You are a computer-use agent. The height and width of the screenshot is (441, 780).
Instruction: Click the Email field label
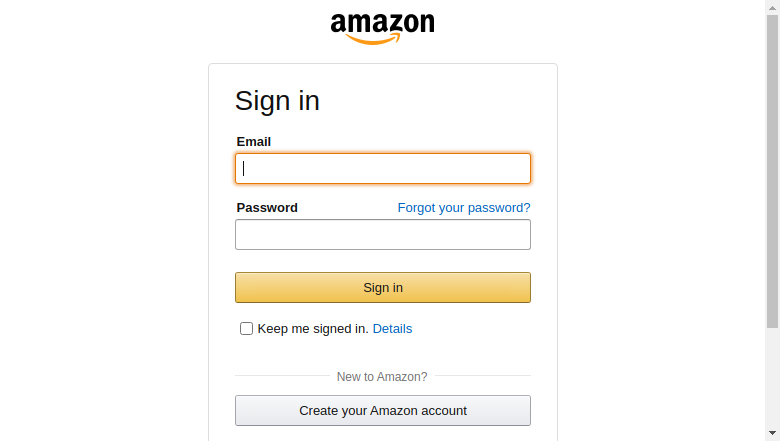tap(254, 142)
